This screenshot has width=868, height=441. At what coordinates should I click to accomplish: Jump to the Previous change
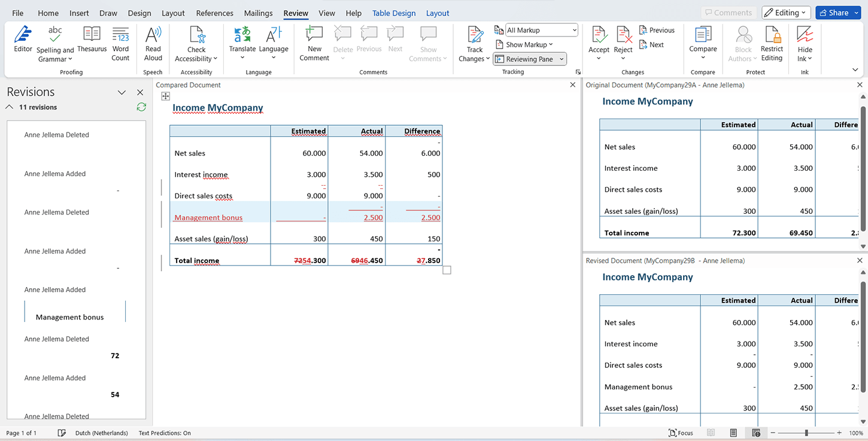coord(657,29)
